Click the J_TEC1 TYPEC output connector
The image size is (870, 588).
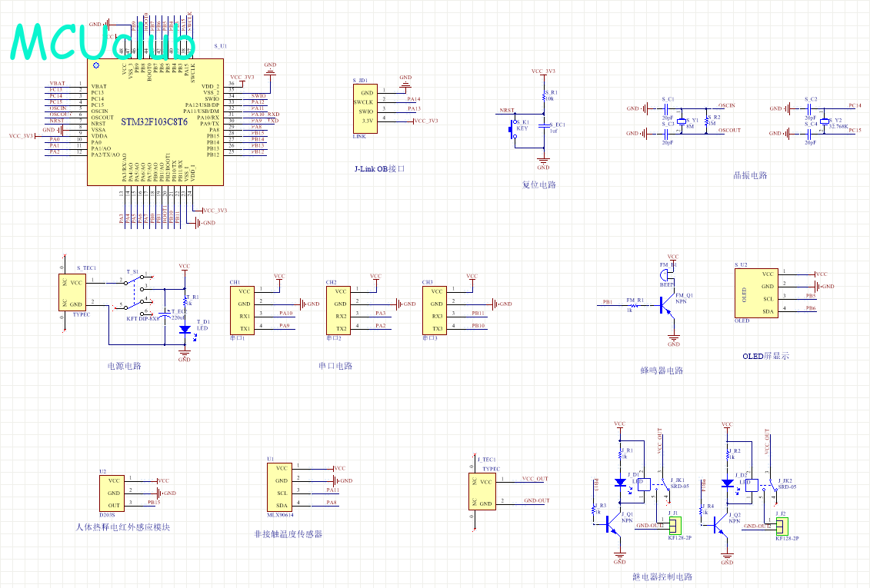click(482, 492)
